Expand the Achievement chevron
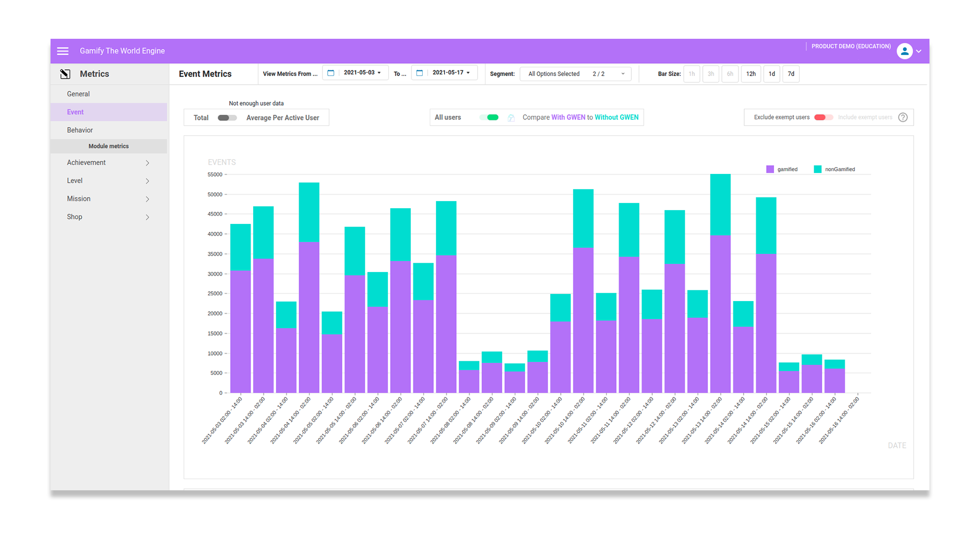 [148, 163]
